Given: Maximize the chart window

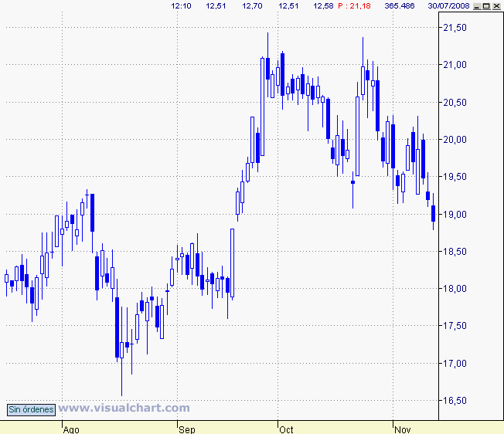Looking at the screenshot, I should pos(487,6).
